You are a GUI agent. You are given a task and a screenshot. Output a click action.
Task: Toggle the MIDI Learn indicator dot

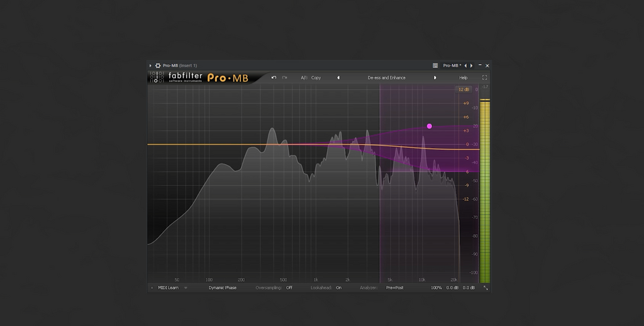[x=152, y=288]
